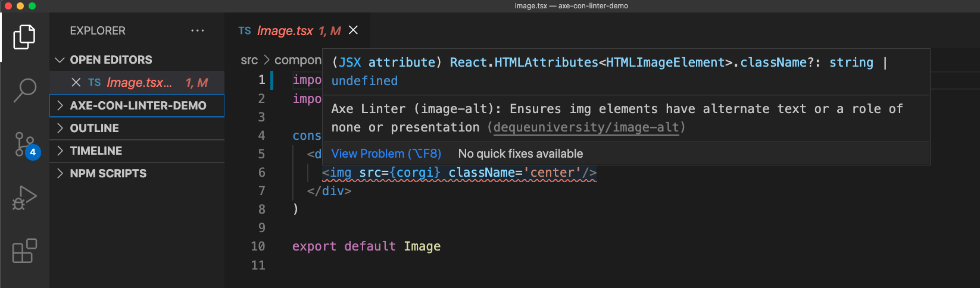Open the Explorer view in activity bar
Image resolution: width=980 pixels, height=288 pixels.
click(x=24, y=37)
